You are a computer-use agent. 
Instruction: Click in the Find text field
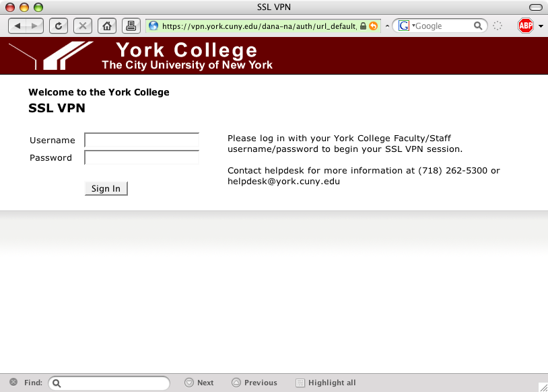click(x=109, y=383)
